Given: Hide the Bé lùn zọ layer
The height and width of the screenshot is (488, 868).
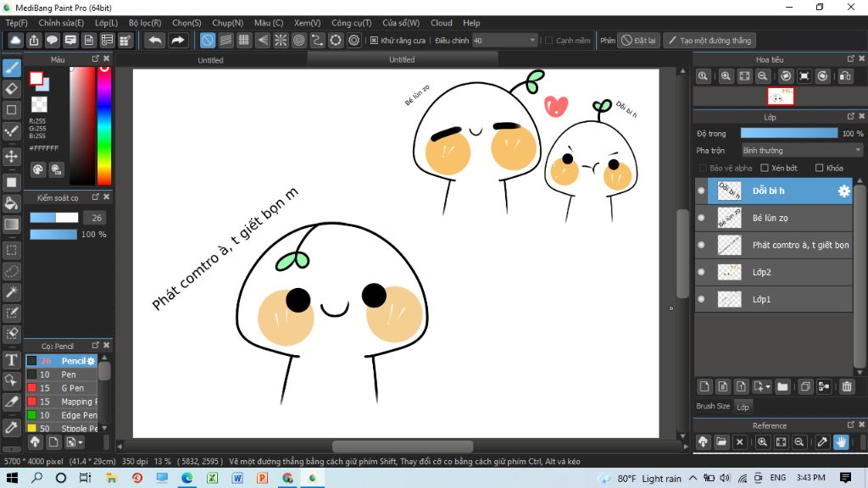Looking at the screenshot, I should (x=701, y=218).
